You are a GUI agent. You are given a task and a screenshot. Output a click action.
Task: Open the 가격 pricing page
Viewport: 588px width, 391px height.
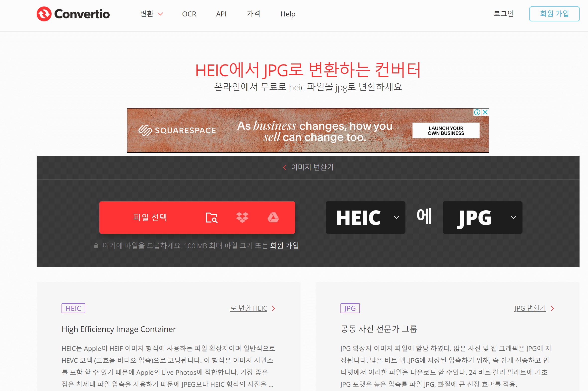coord(253,14)
